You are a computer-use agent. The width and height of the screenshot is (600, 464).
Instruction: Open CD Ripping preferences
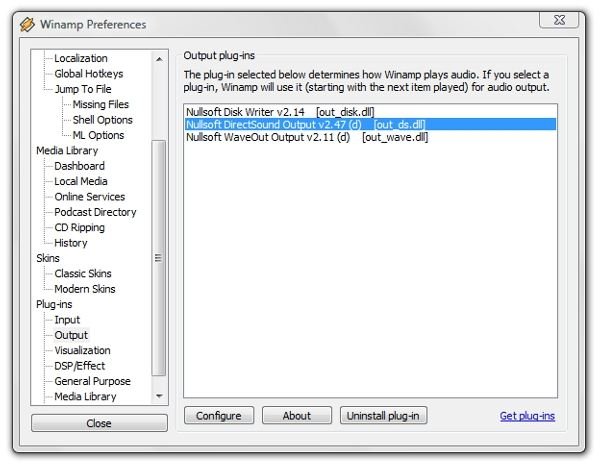click(x=79, y=227)
